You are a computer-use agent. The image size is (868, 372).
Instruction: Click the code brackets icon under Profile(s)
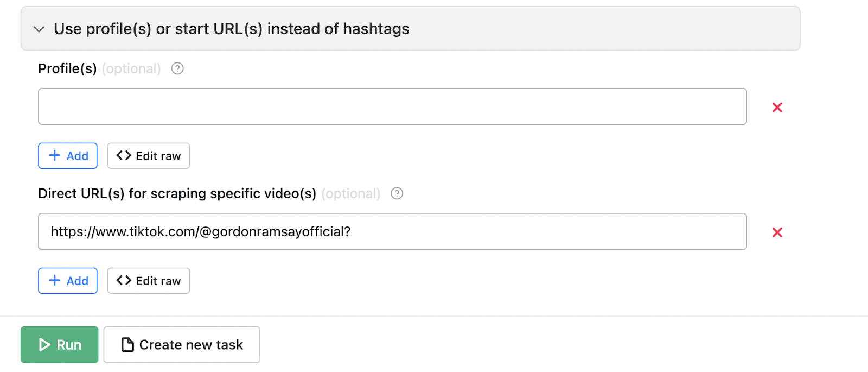pos(124,156)
